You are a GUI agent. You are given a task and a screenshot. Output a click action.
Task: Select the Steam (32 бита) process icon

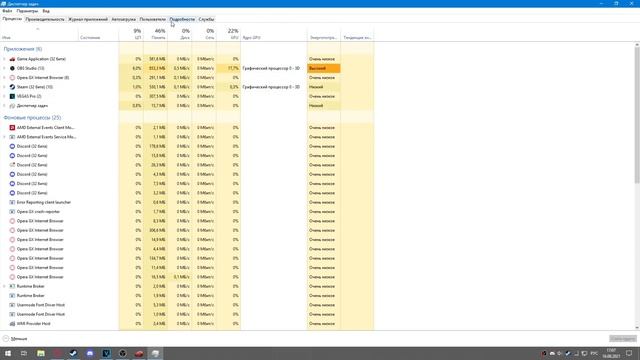tap(12, 87)
